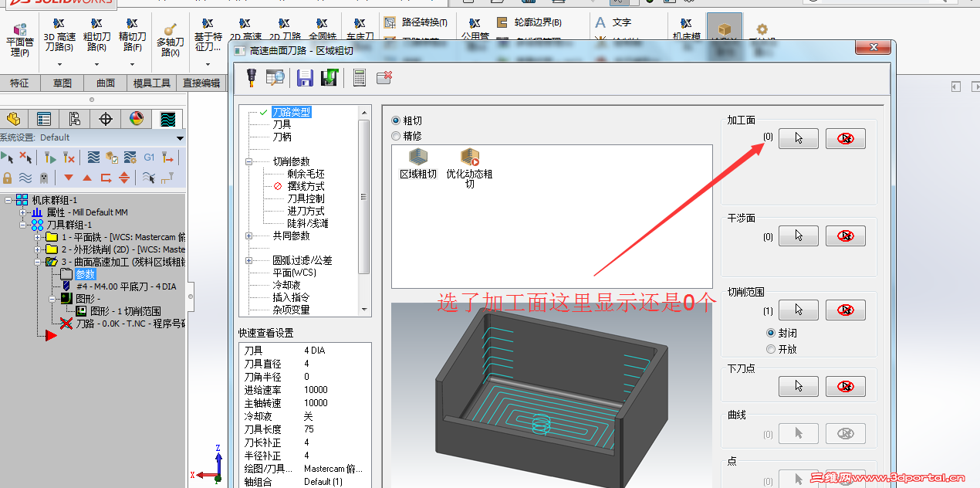
Task: Collapse the 3 - 曲面高速加工 operation node
Action: click(37, 262)
